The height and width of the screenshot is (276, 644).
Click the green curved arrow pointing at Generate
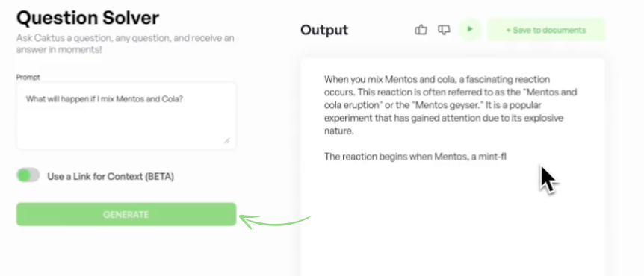click(x=275, y=221)
